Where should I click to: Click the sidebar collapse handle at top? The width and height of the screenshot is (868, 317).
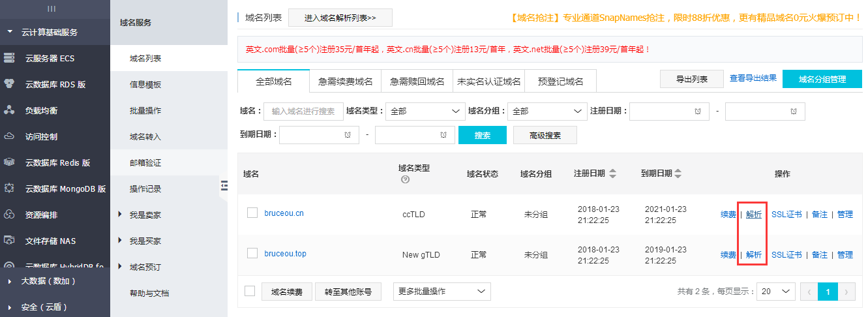click(x=52, y=8)
